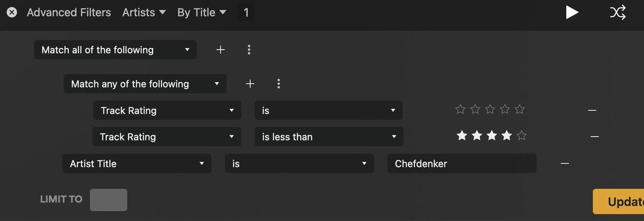Open three-dot options for the top-level match group

(x=249, y=50)
